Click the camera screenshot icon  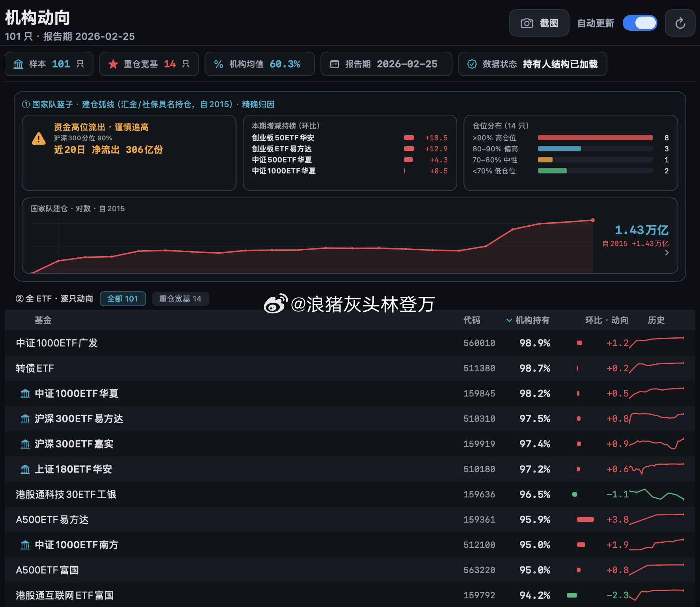point(527,23)
